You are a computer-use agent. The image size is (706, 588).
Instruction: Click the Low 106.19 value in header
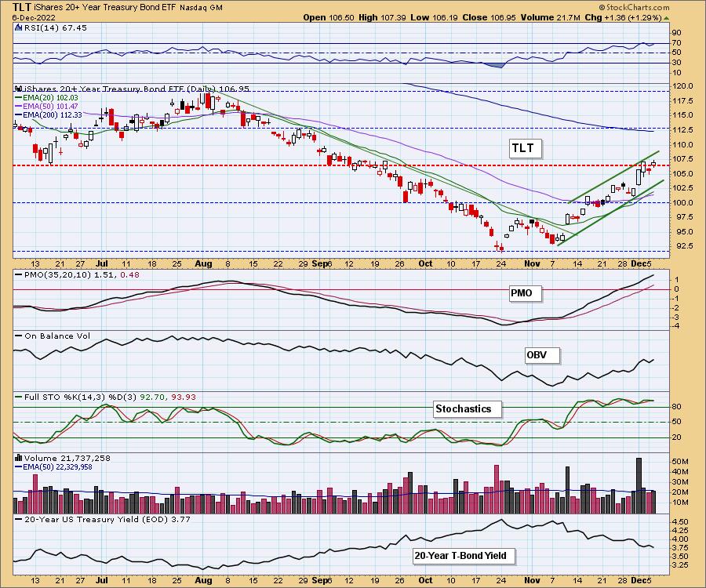[435, 17]
